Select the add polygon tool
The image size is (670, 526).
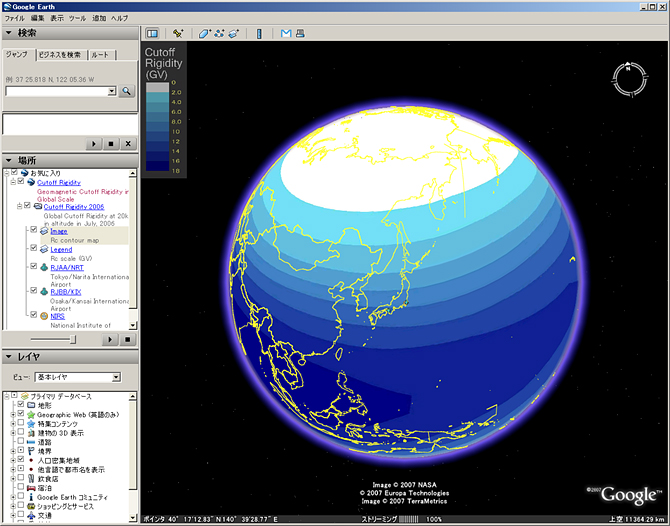click(x=205, y=33)
